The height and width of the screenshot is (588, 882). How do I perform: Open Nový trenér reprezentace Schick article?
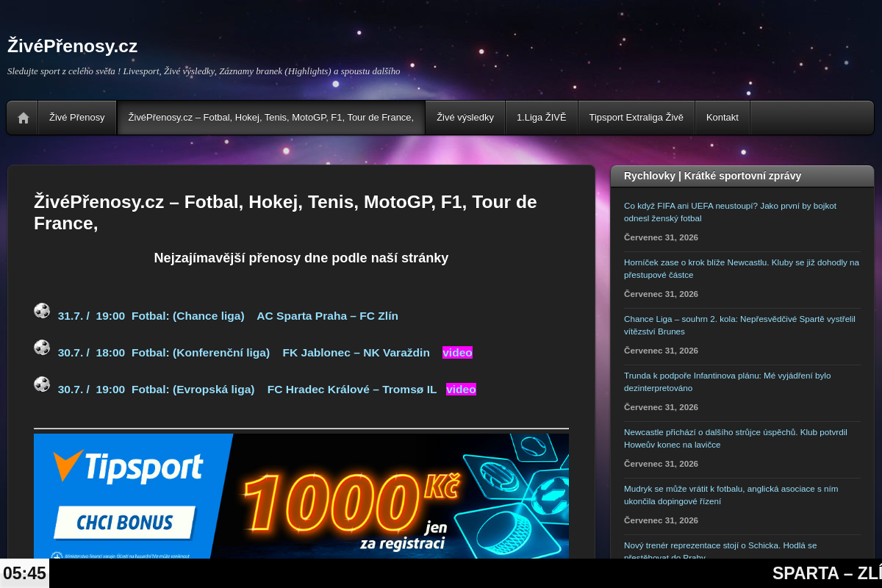point(720,551)
